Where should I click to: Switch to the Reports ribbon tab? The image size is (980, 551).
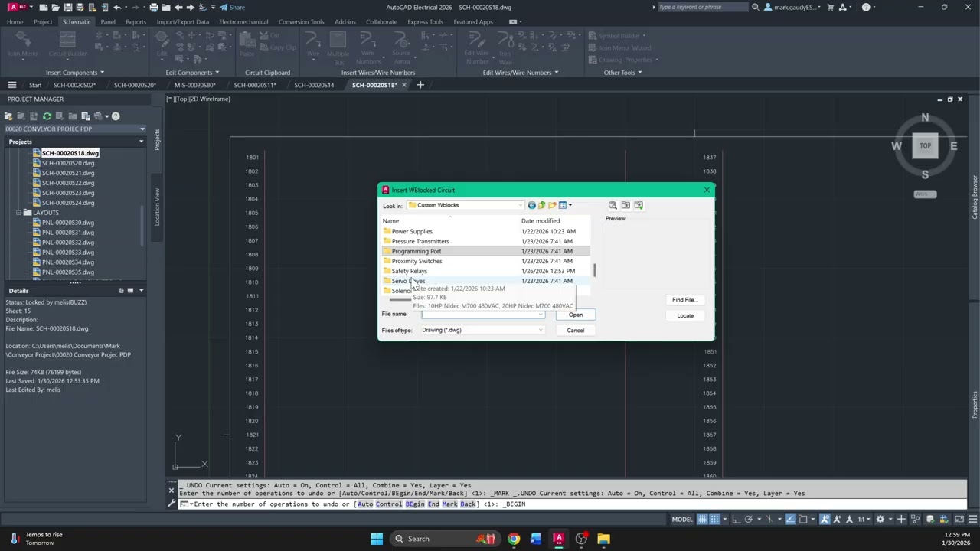(x=136, y=21)
